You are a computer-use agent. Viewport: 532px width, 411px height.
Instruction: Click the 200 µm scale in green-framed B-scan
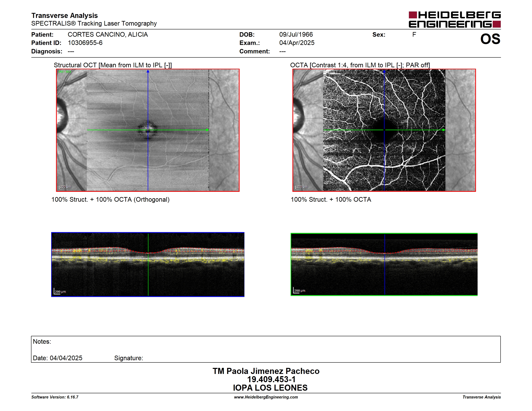(x=299, y=290)
